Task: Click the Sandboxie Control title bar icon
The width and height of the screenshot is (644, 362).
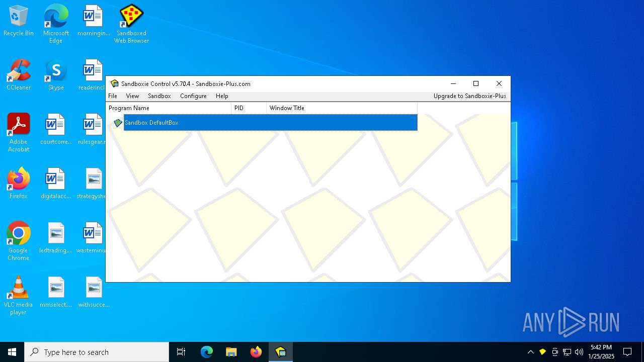Action: (x=115, y=84)
